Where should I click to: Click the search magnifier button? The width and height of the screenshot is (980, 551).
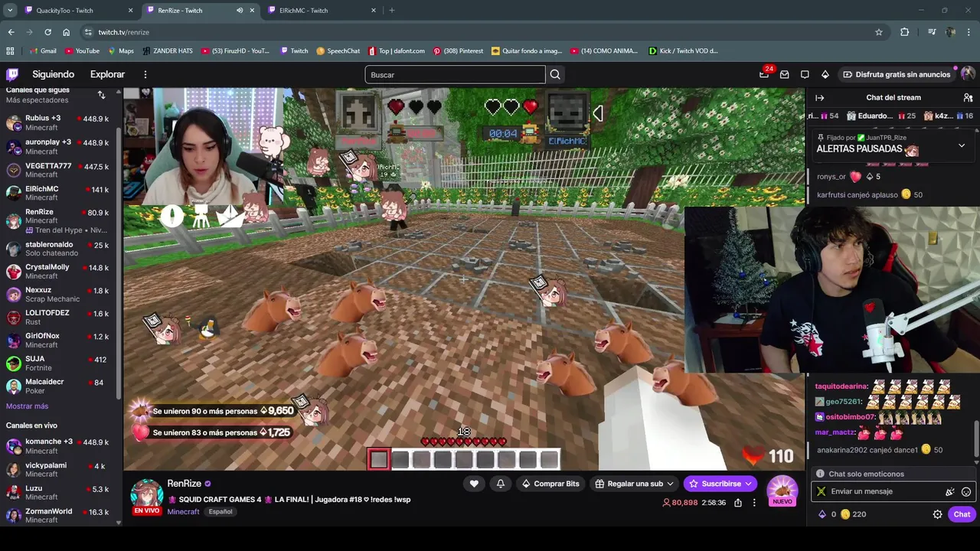[x=555, y=74]
